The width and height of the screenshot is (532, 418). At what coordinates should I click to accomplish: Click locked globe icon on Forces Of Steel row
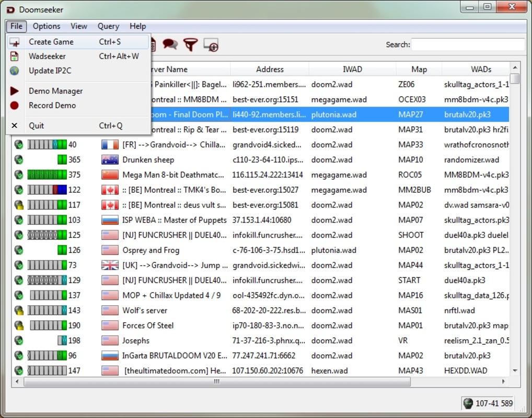(19, 326)
